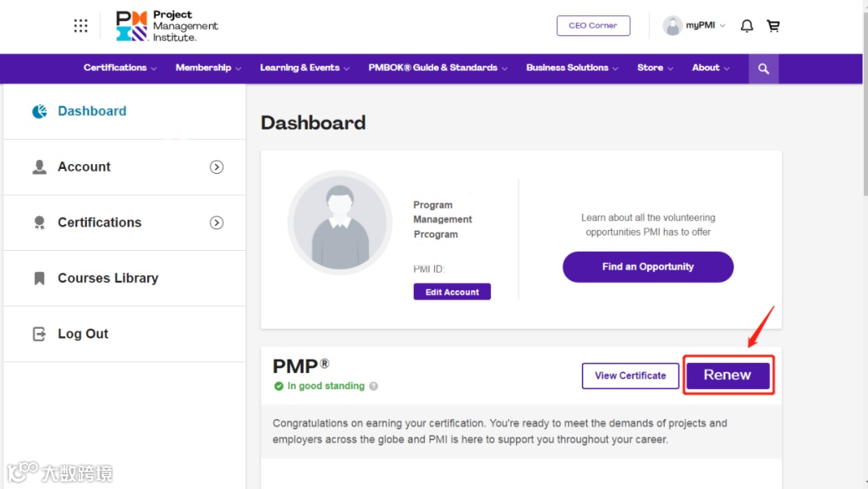Image resolution: width=868 pixels, height=489 pixels.
Task: Click the Renew button
Action: coord(727,375)
